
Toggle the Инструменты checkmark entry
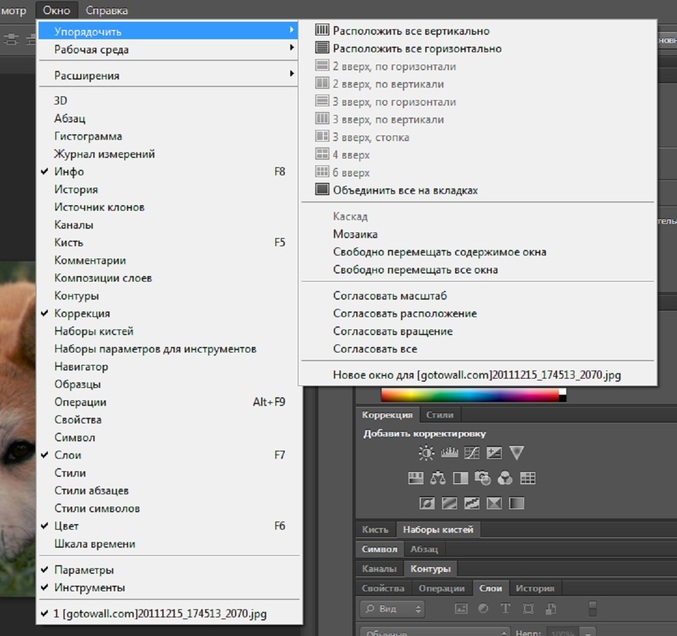tap(89, 588)
